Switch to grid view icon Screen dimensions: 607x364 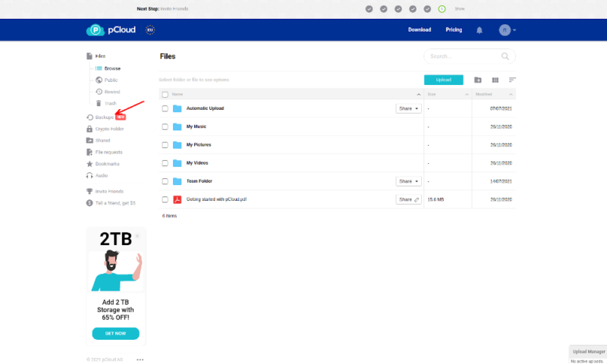coord(495,80)
